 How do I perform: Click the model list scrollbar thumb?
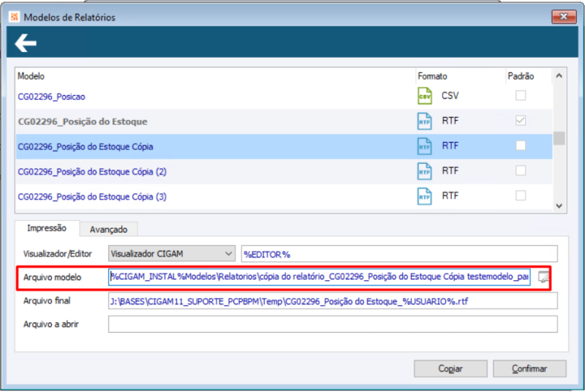click(559, 138)
